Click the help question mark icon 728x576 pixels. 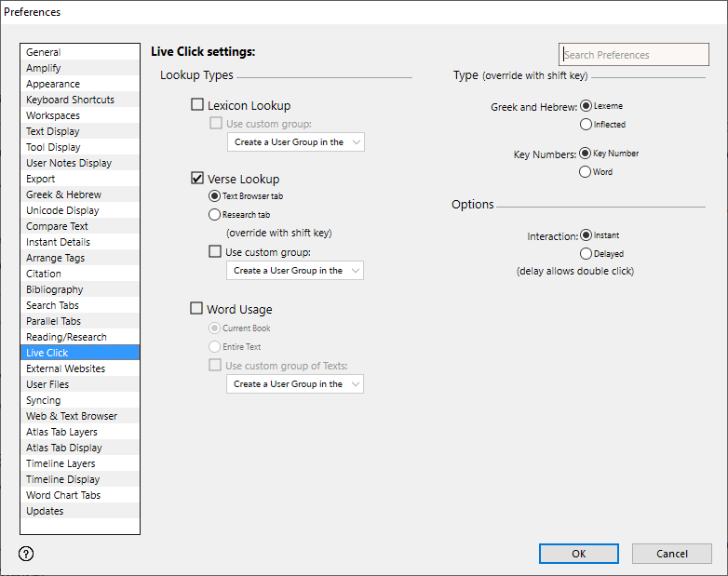26,554
